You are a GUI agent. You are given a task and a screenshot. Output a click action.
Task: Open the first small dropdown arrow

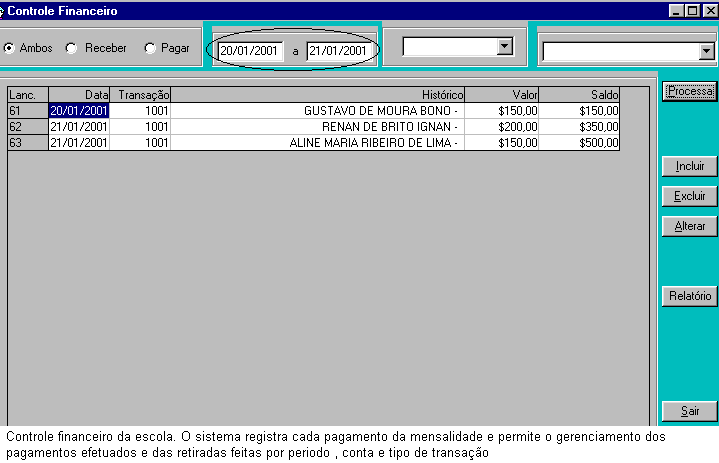[505, 46]
